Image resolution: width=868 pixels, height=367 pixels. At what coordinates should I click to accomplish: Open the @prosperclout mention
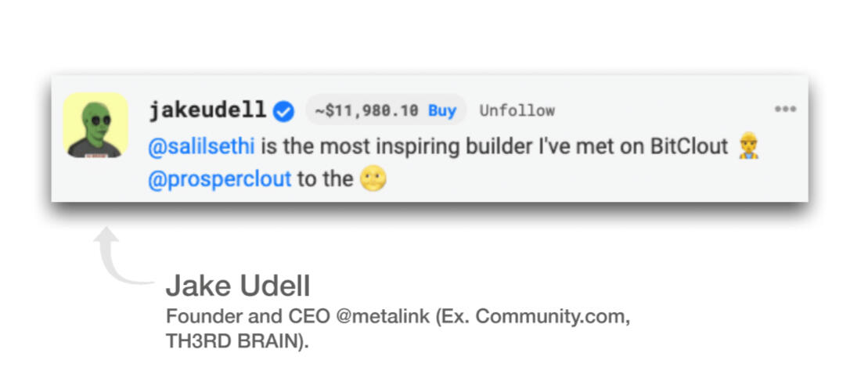click(219, 179)
